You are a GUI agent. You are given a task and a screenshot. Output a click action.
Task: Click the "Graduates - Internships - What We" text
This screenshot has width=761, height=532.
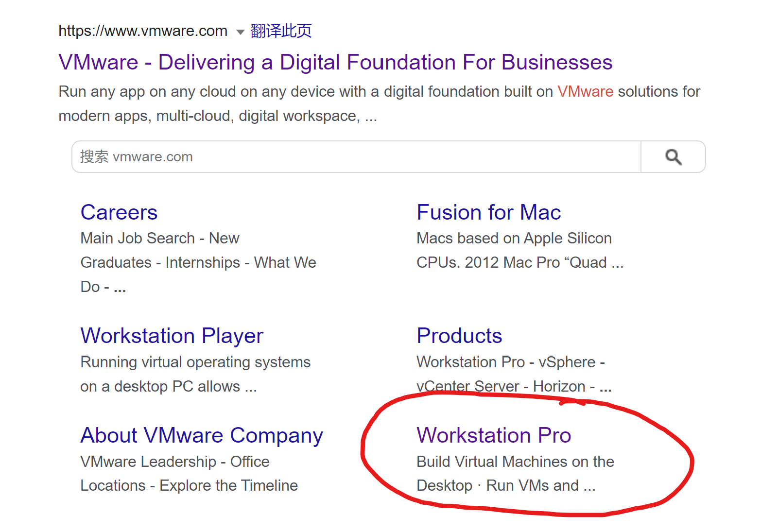tap(198, 262)
